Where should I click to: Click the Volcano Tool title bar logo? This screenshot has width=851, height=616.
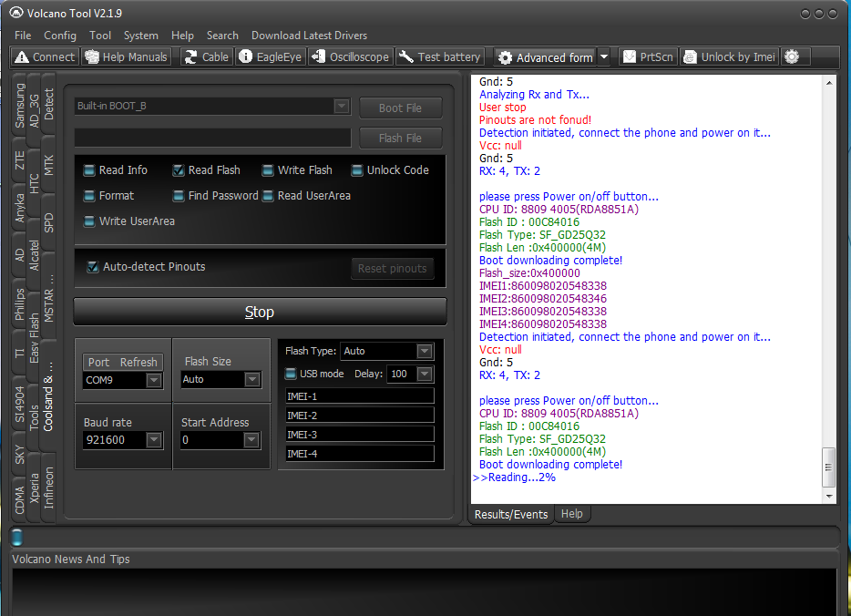16,13
